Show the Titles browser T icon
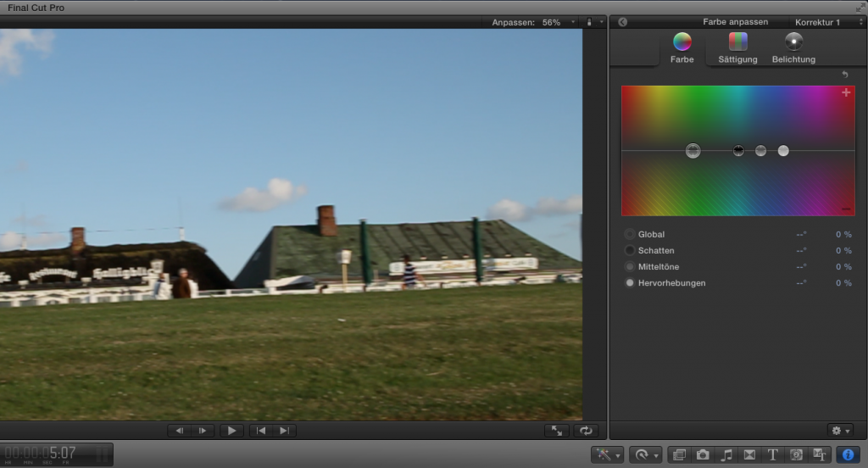Image resolution: width=868 pixels, height=468 pixels. tap(773, 454)
